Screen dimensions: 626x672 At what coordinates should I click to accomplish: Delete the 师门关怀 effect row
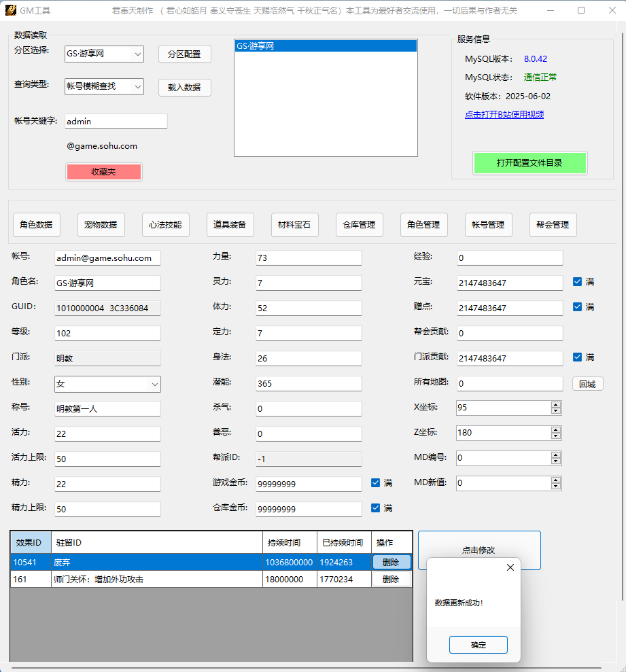coord(391,580)
